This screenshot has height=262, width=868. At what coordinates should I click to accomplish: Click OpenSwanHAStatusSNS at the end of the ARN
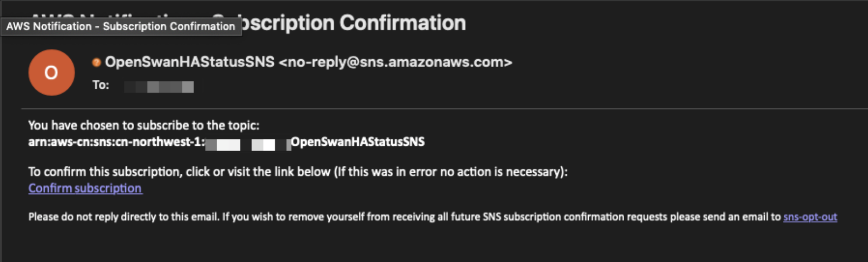point(358,142)
